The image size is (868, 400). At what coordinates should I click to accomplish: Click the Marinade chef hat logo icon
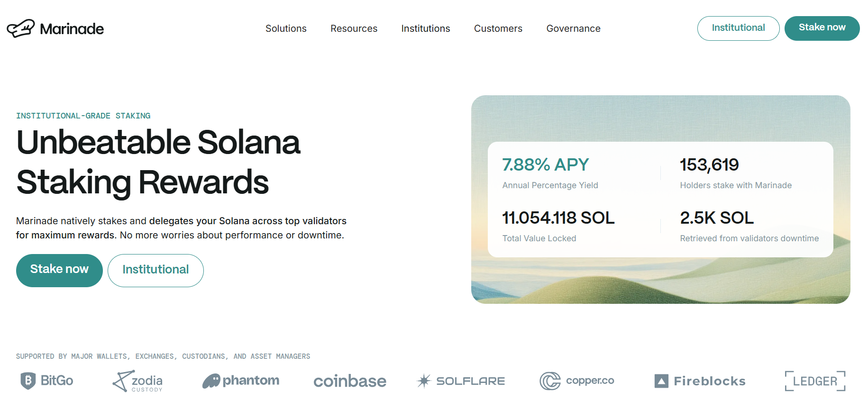tap(21, 28)
